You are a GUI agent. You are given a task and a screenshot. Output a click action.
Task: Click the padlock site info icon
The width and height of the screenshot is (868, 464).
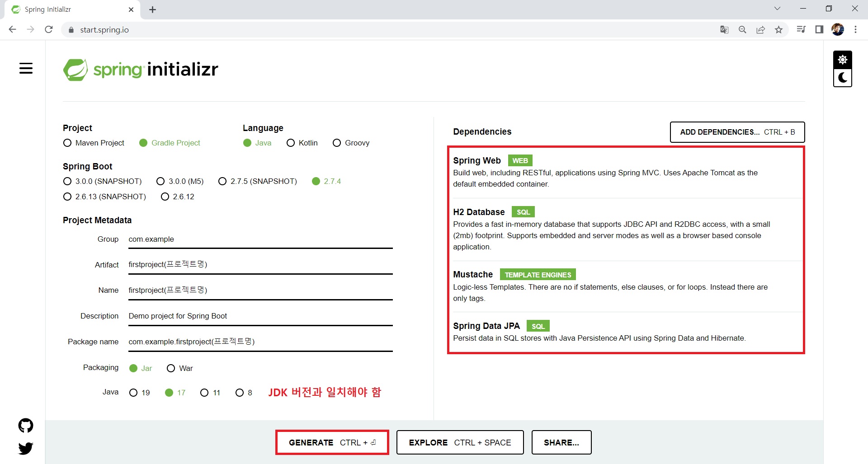(x=71, y=30)
